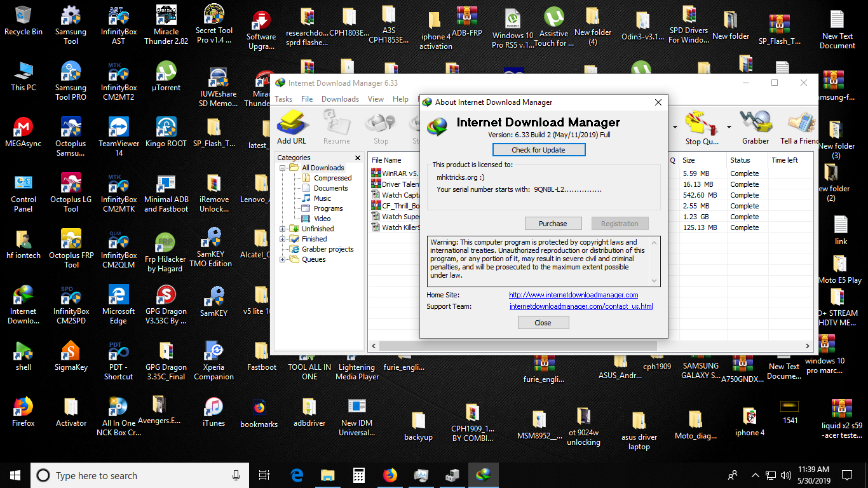Click Check for Update button
868x488 pixels.
click(539, 150)
